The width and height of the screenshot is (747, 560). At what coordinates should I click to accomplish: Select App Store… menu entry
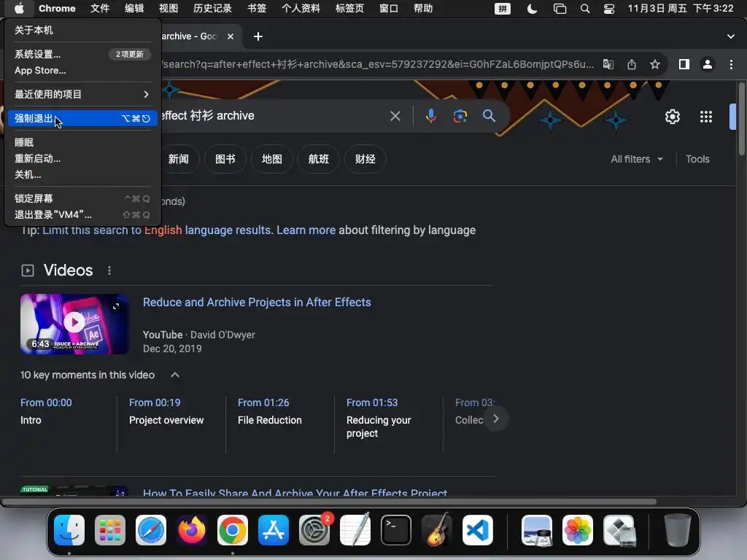(x=82, y=70)
